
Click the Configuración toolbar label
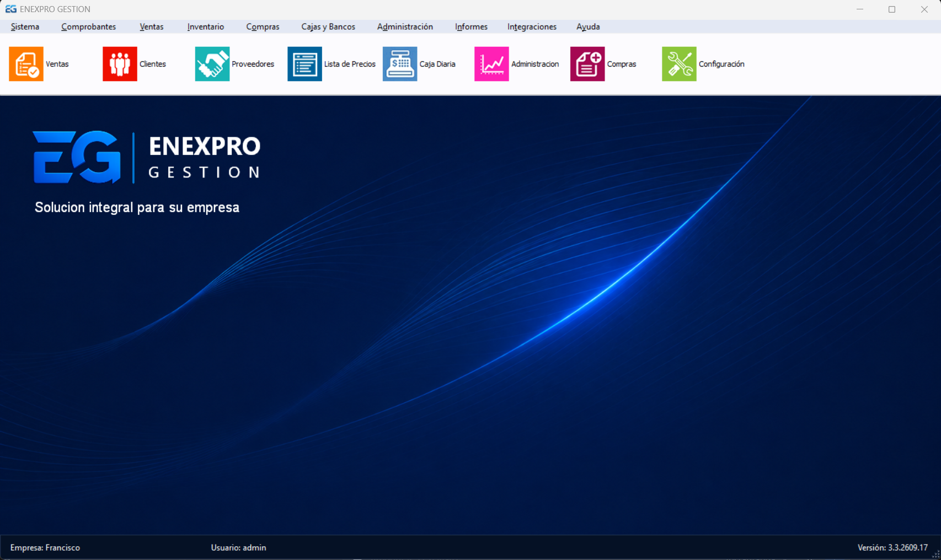pyautogui.click(x=721, y=64)
